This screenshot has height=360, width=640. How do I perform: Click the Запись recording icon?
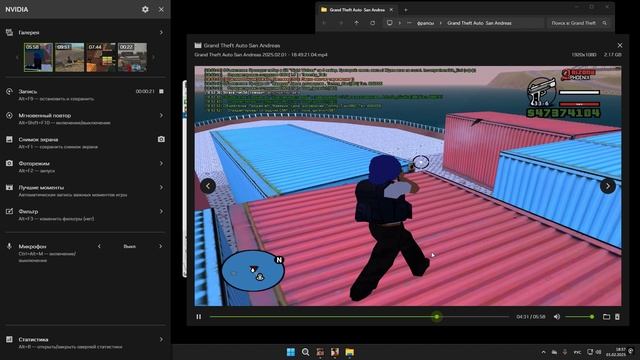click(9, 91)
